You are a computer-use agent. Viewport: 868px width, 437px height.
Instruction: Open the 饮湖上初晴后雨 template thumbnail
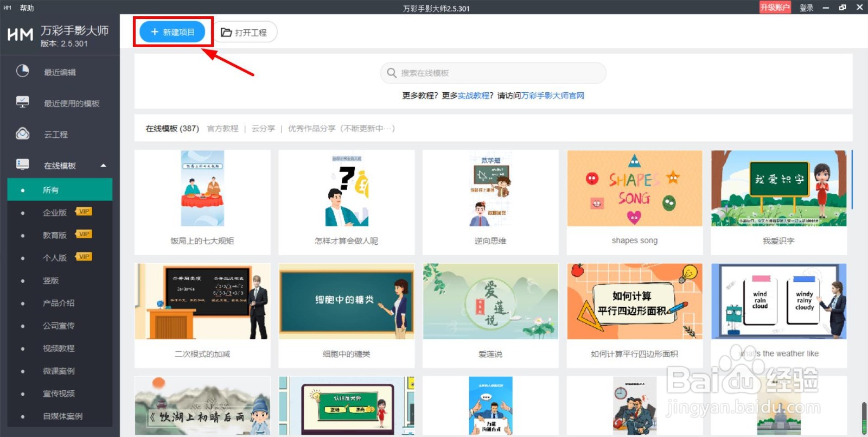(202, 406)
